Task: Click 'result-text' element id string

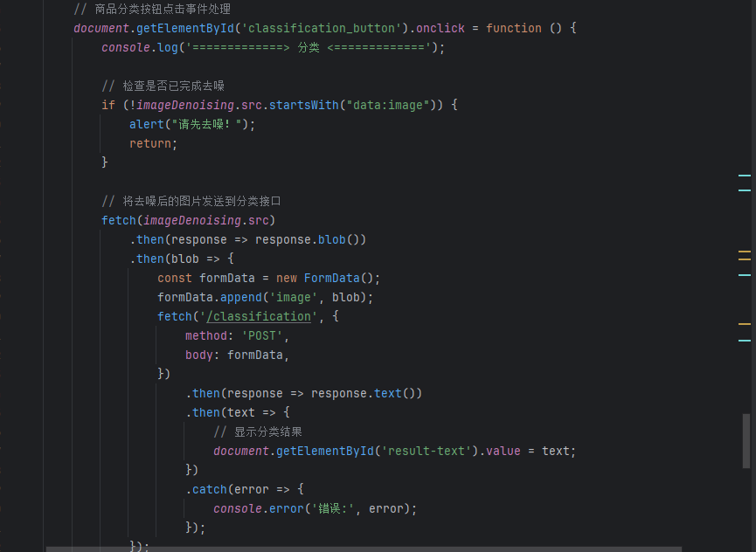Action: (427, 451)
